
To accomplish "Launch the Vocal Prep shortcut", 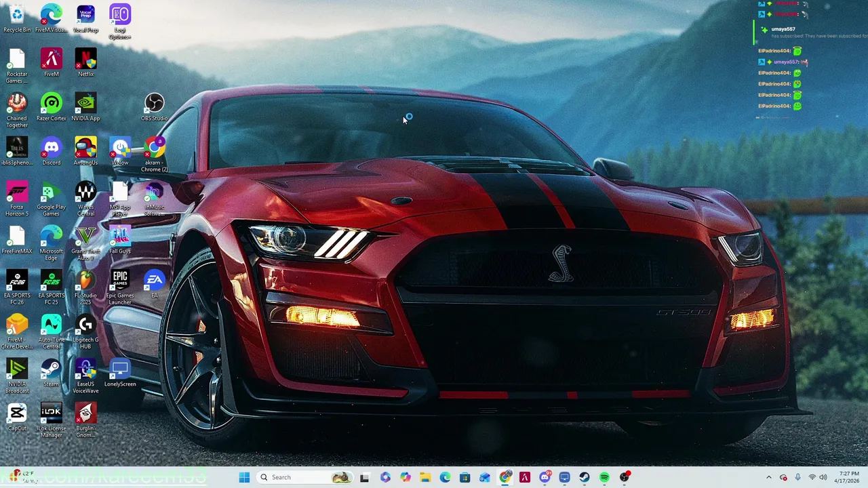I will [x=85, y=18].
